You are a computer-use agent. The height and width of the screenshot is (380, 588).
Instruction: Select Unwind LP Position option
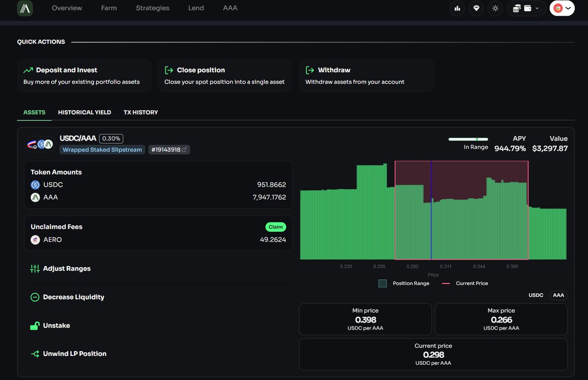(74, 354)
